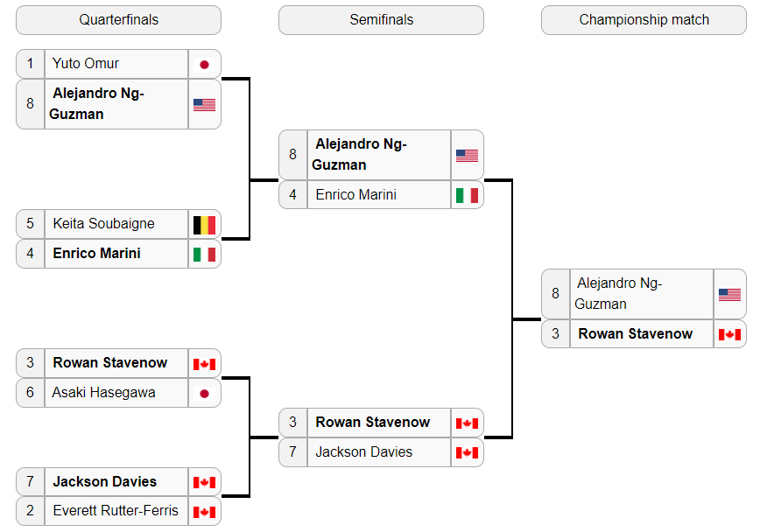Click Belgium flag next to Keita Soubaigne
This screenshot has height=532, width=760.
pyautogui.click(x=204, y=225)
